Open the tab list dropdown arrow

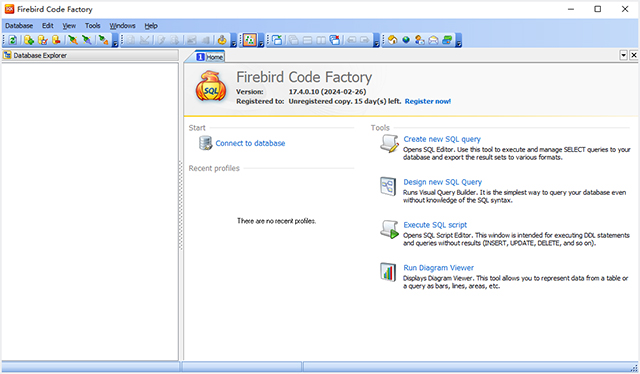pyautogui.click(x=623, y=55)
